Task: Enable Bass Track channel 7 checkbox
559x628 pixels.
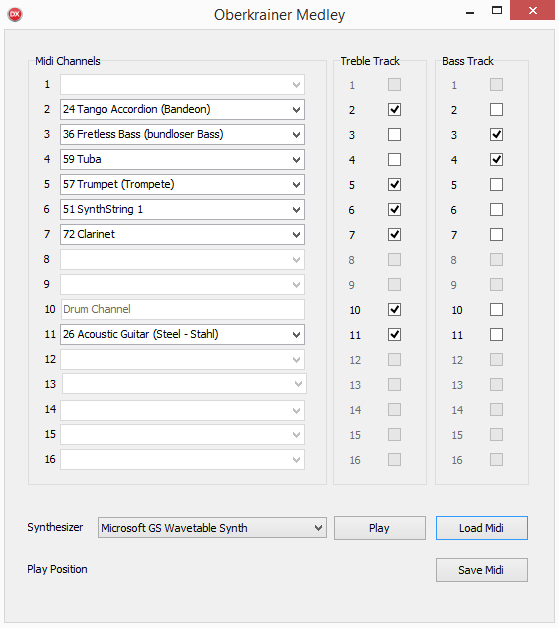Action: pyautogui.click(x=496, y=235)
